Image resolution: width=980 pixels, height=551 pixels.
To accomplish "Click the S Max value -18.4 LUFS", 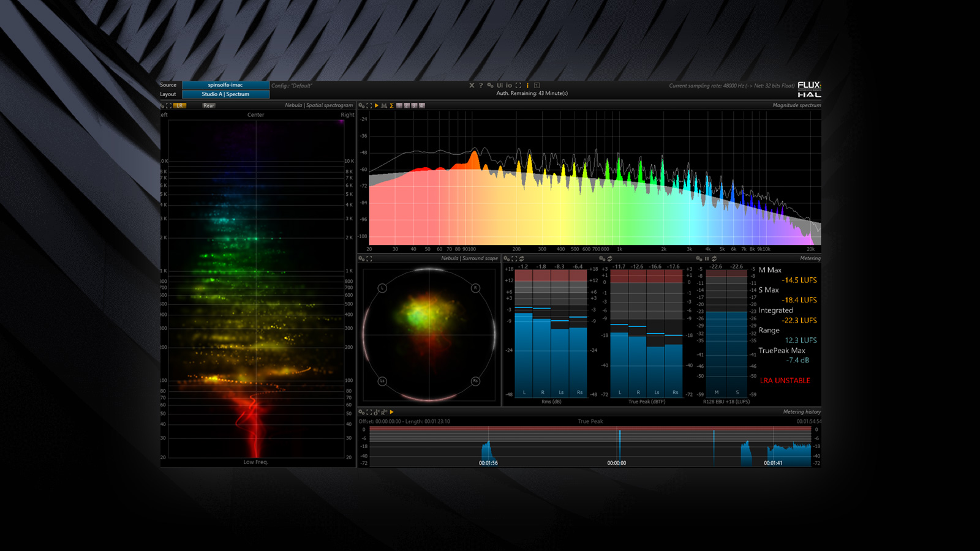I will [x=799, y=300].
